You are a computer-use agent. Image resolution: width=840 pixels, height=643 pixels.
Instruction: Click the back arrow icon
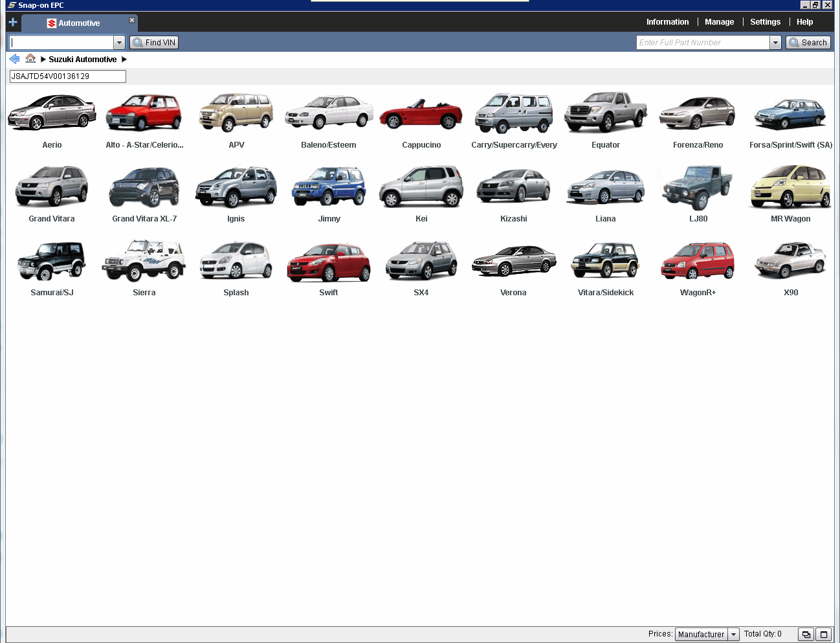pos(14,59)
